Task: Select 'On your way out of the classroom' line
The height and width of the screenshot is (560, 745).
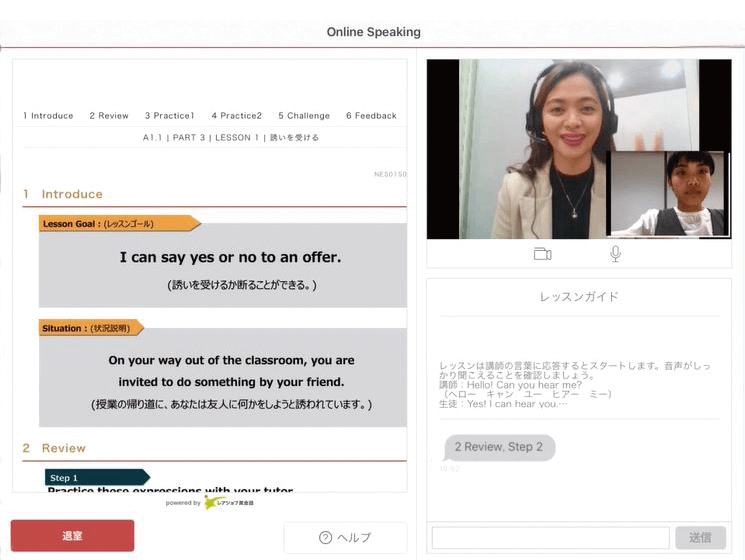Action: [x=231, y=360]
